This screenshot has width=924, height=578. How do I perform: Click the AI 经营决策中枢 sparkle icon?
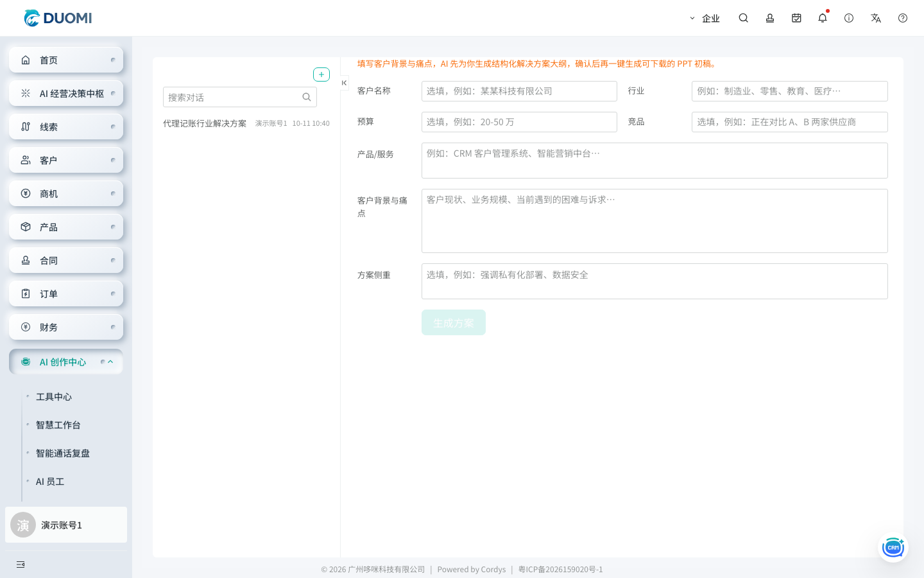point(26,93)
